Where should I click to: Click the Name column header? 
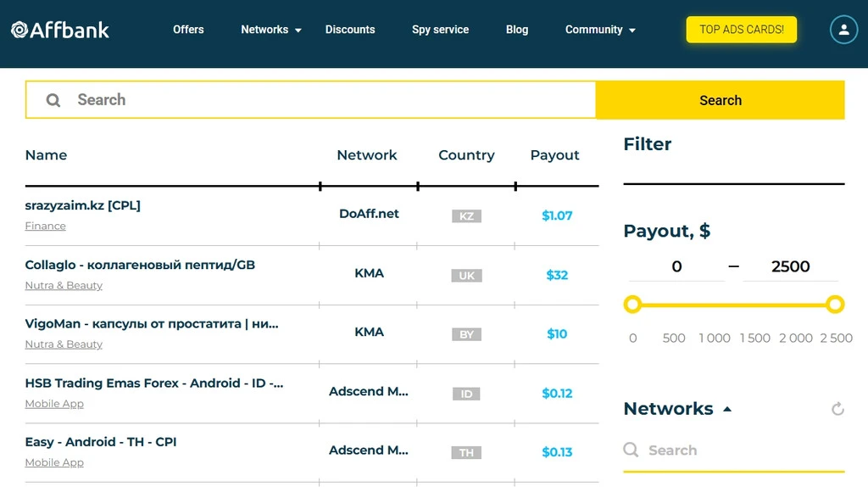point(46,155)
